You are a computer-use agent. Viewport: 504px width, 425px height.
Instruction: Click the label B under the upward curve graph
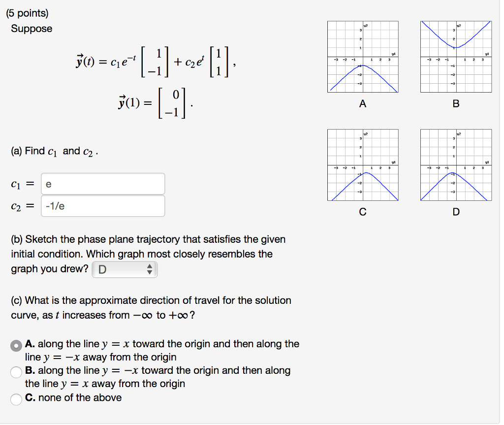pos(456,103)
